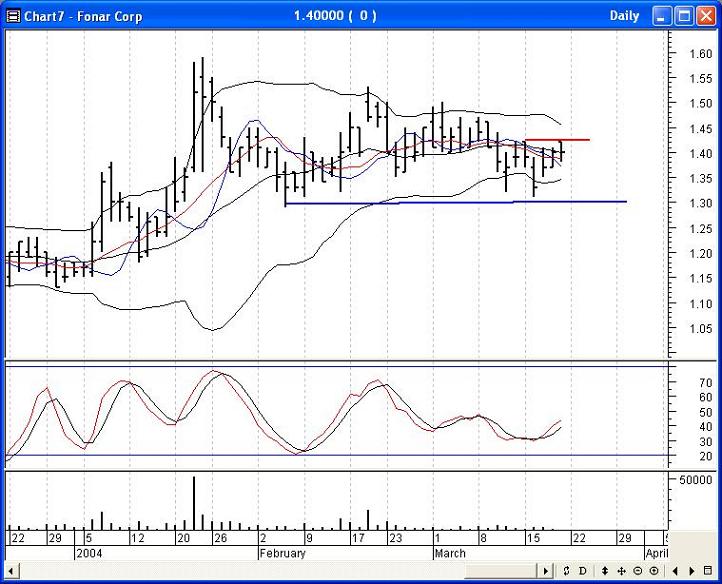The width and height of the screenshot is (722, 584).
Task: Click the 1.40000 price value in title
Action: [319, 16]
